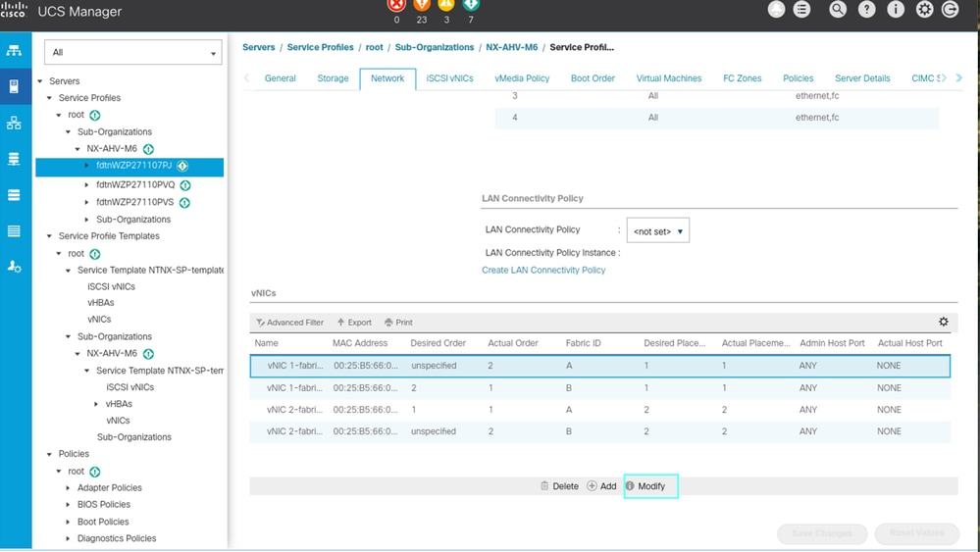980x552 pixels.
Task: Click the critical faults red icon
Action: 396,6
